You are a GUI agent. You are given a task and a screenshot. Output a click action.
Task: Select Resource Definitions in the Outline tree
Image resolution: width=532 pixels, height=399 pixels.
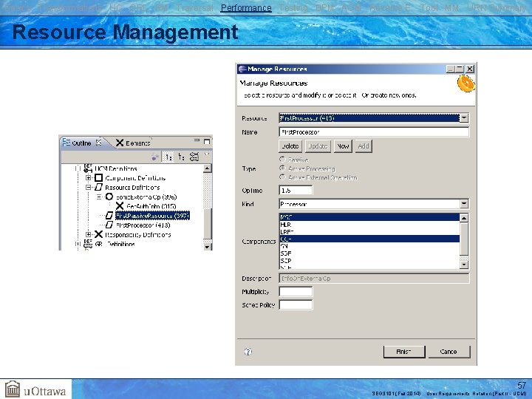pos(132,187)
